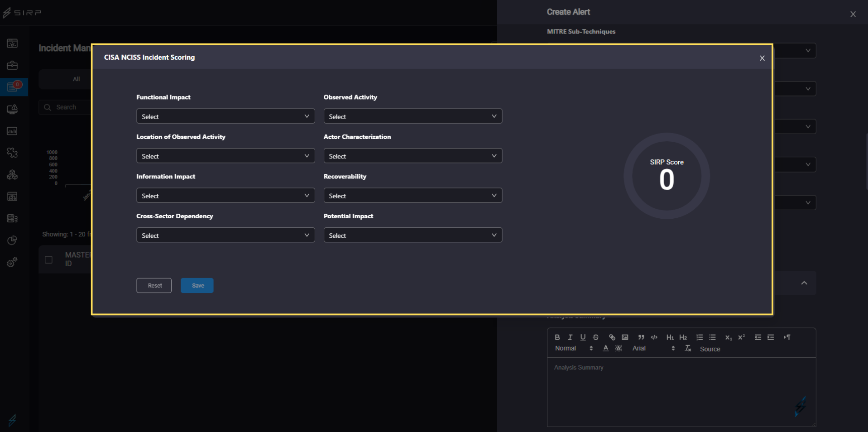
Task: Open the text color picker in editor
Action: (606, 348)
